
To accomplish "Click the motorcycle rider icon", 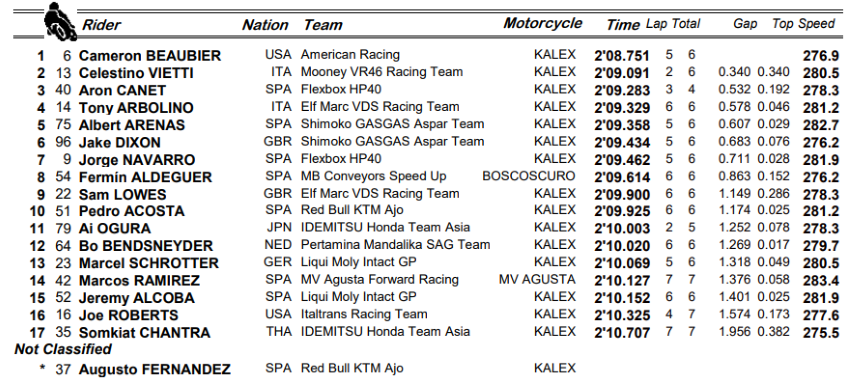I will (x=60, y=21).
